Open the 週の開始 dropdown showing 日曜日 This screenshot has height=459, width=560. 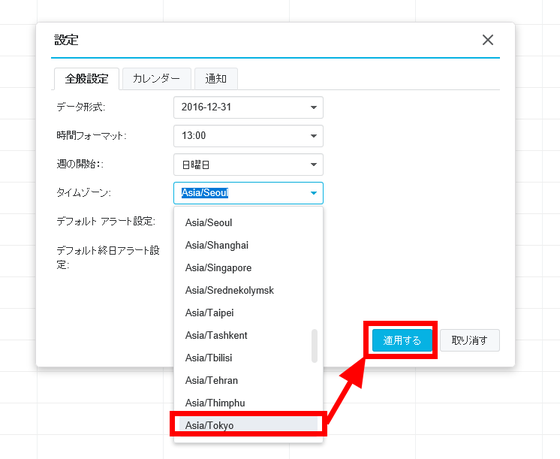[x=248, y=164]
